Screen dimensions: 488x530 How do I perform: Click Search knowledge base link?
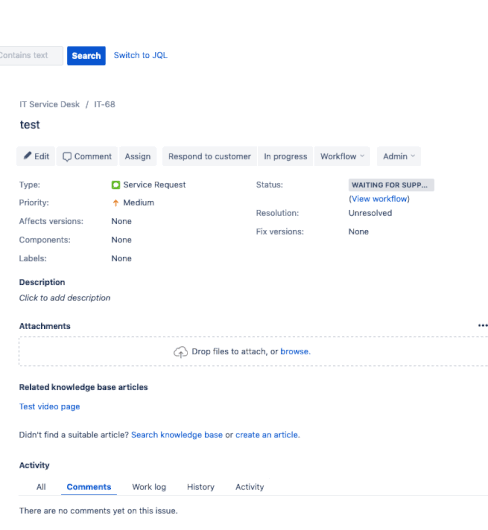point(177,435)
